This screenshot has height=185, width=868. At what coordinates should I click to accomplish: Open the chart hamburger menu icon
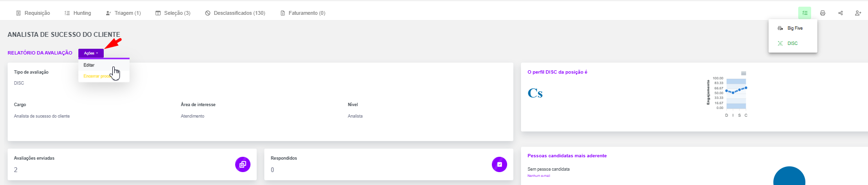[x=744, y=73]
